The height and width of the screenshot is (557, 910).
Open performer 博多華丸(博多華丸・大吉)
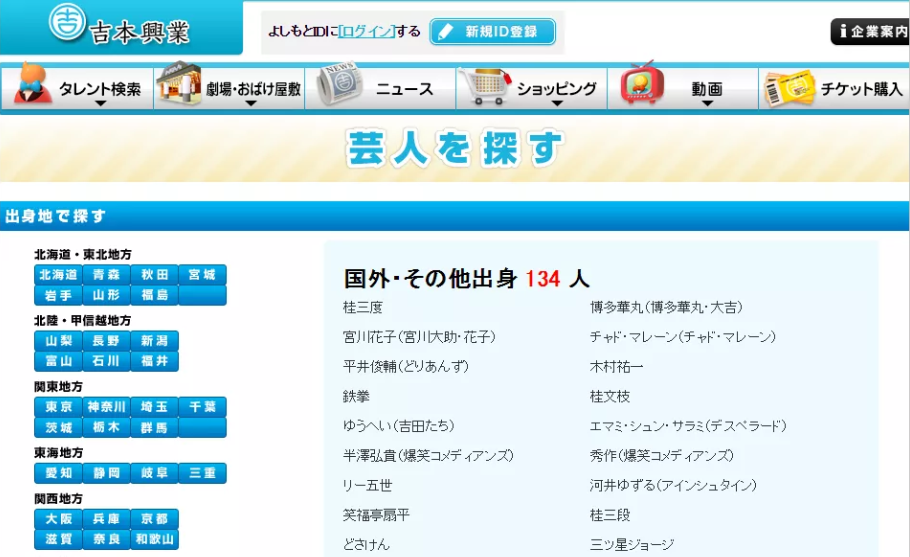(666, 308)
